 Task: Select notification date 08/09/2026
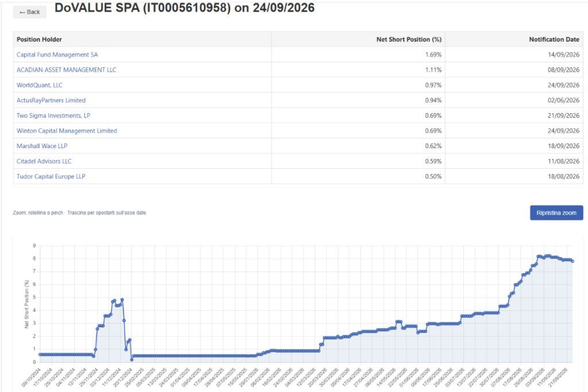[563, 69]
